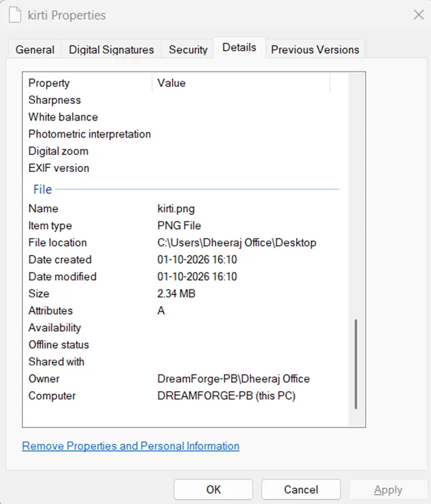Select the Sharpness property row

pos(185,100)
